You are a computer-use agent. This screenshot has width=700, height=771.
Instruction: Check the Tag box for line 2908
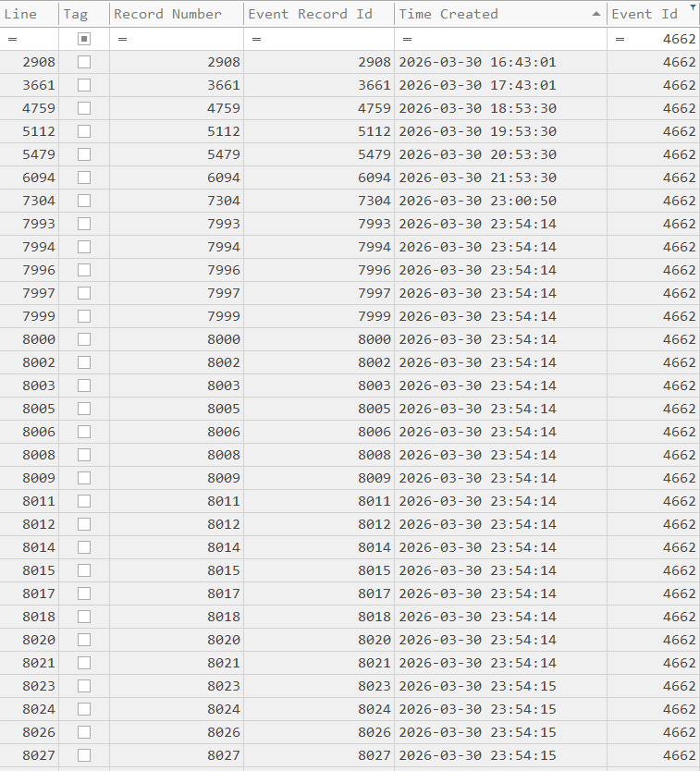pos(84,62)
